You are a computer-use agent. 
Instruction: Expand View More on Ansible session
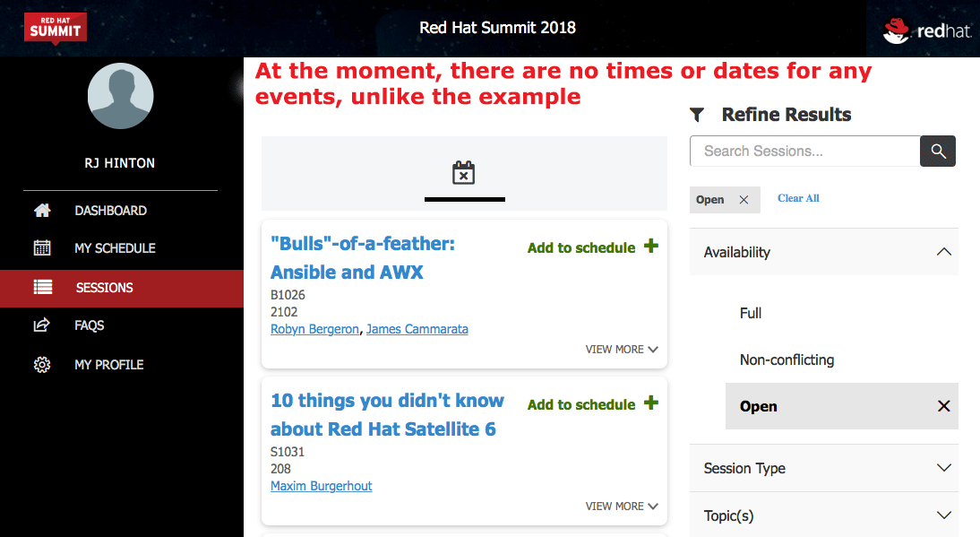tap(622, 350)
